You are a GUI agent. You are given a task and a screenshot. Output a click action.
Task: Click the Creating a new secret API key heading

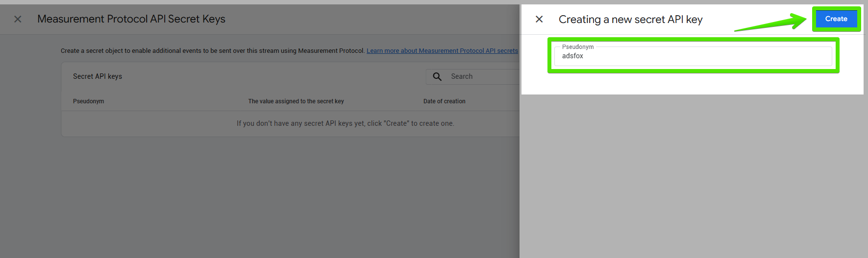point(630,20)
